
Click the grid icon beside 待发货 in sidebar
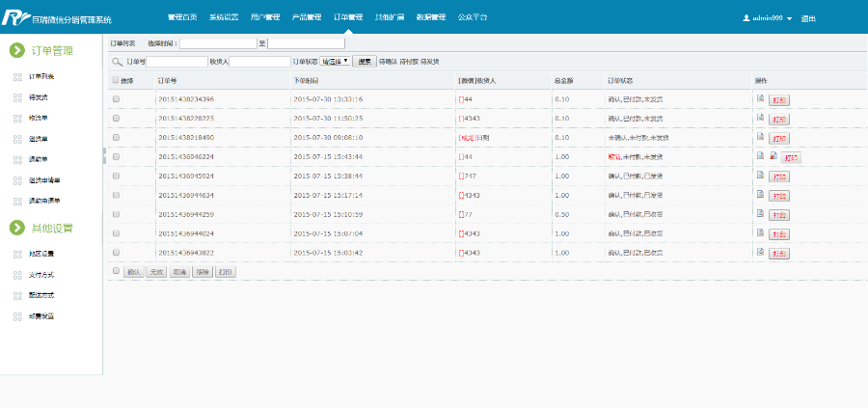(x=17, y=97)
